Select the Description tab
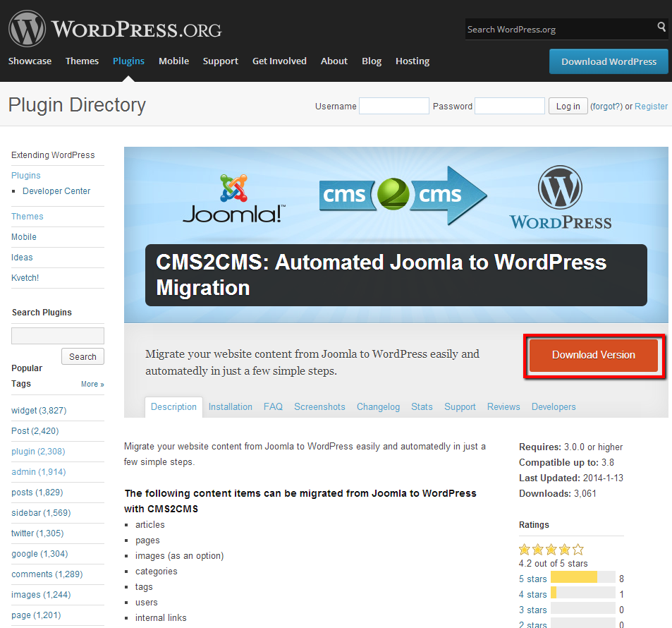The image size is (672, 628). pos(173,406)
